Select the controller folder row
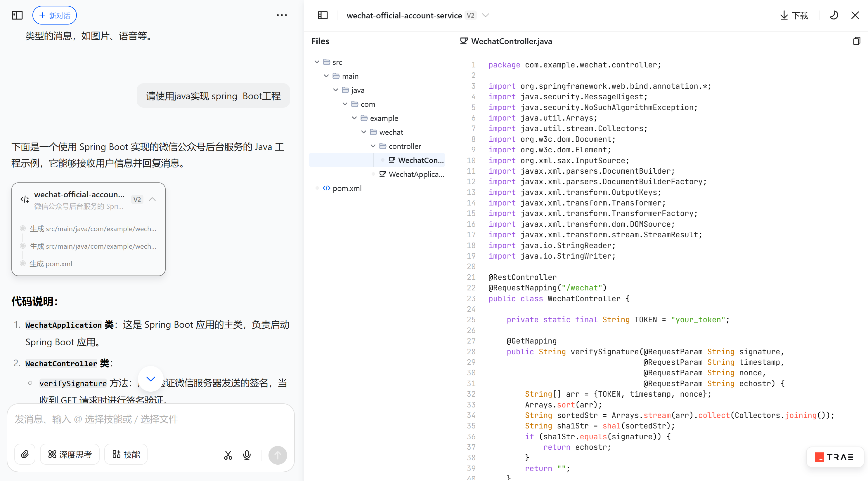The height and width of the screenshot is (481, 868). pos(377,146)
